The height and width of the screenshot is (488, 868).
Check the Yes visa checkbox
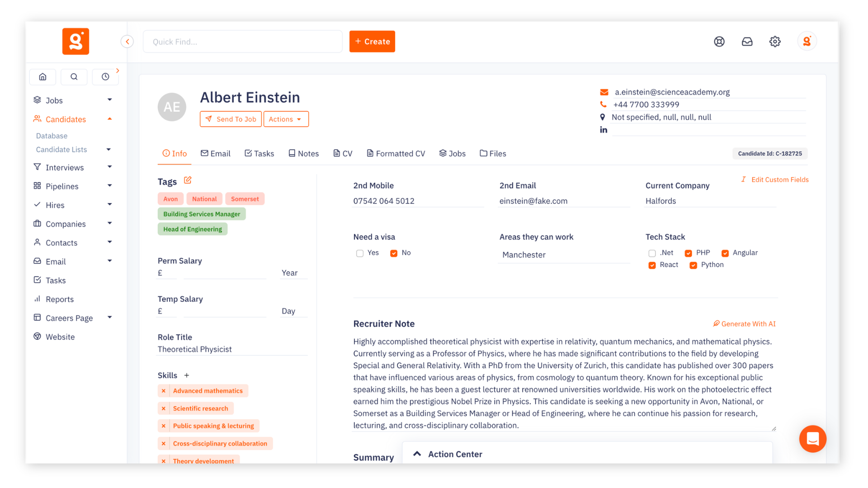click(x=359, y=253)
